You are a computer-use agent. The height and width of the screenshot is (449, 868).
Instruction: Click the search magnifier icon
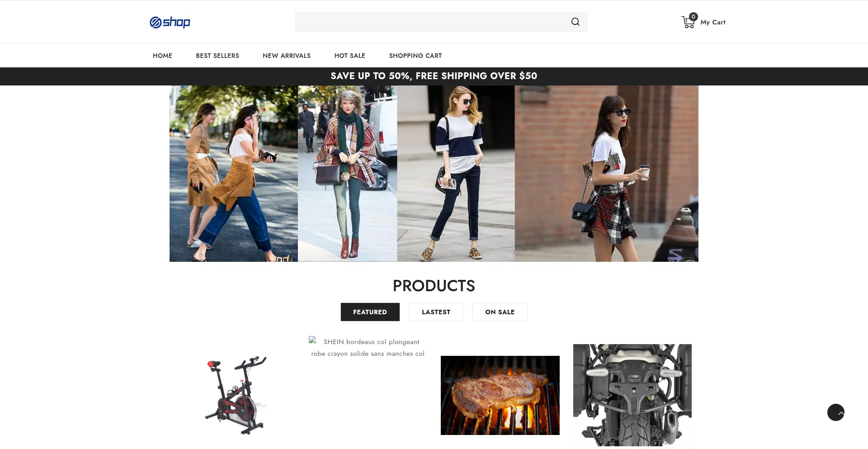[575, 22]
